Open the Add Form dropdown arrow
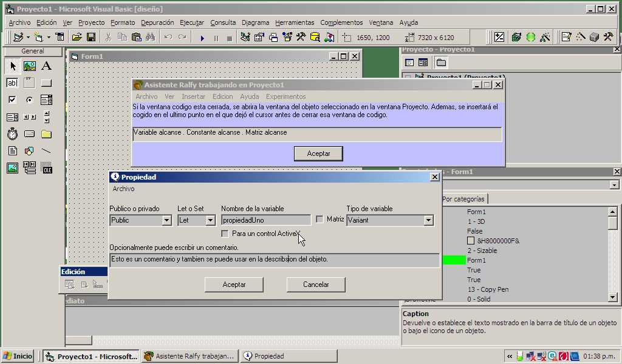The image size is (622, 364). (x=49, y=38)
